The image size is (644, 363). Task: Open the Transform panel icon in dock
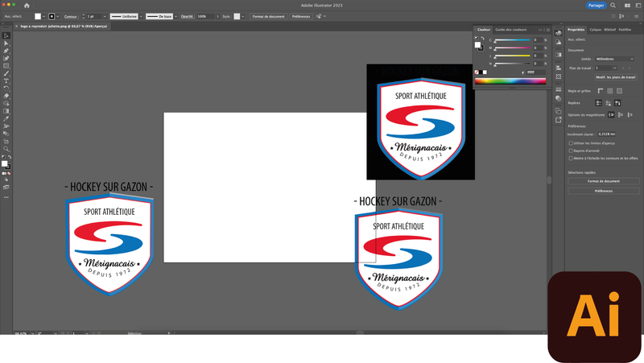[x=558, y=76]
